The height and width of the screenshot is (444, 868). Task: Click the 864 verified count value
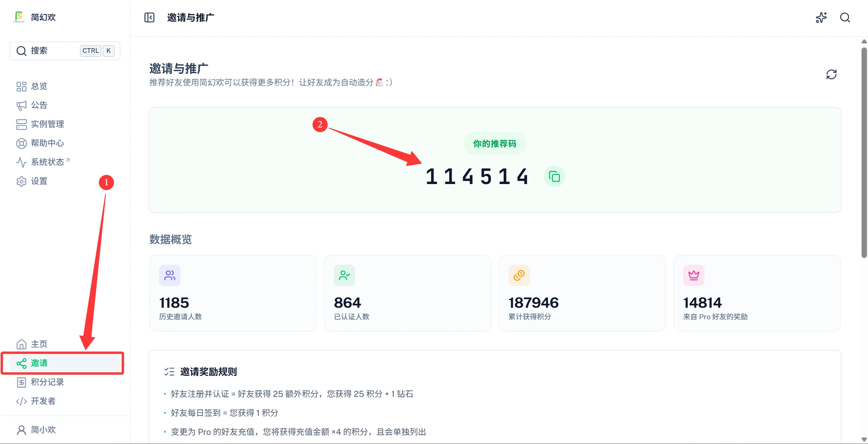pos(347,303)
